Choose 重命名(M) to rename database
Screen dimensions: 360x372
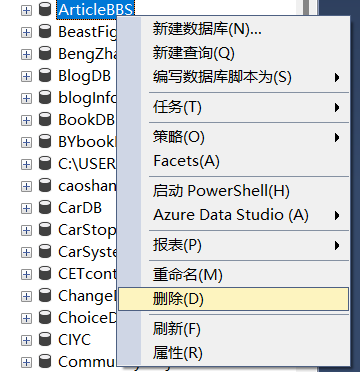(x=233, y=275)
